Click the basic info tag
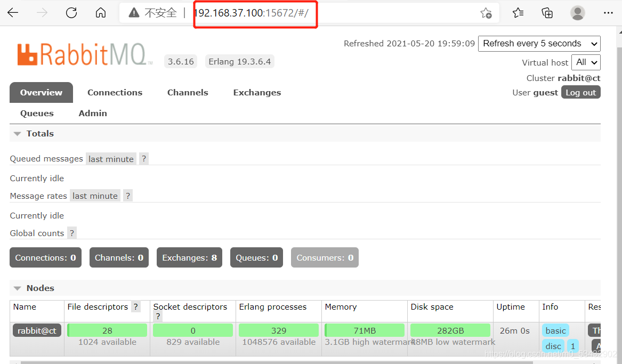The width and height of the screenshot is (622, 364). coord(555,330)
